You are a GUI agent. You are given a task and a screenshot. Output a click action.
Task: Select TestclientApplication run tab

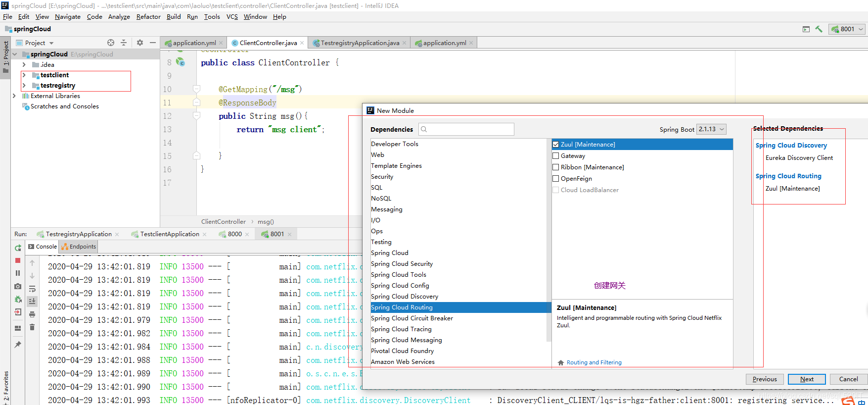[169, 234]
